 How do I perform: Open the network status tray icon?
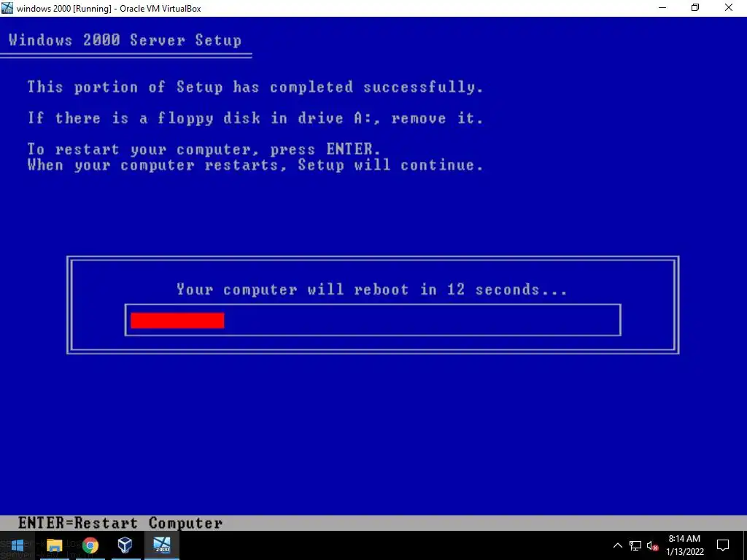(635, 545)
